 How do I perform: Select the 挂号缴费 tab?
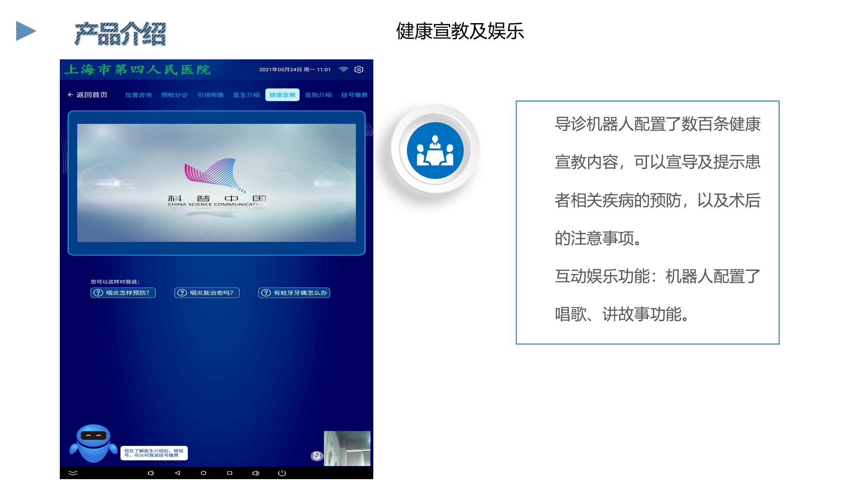[354, 95]
